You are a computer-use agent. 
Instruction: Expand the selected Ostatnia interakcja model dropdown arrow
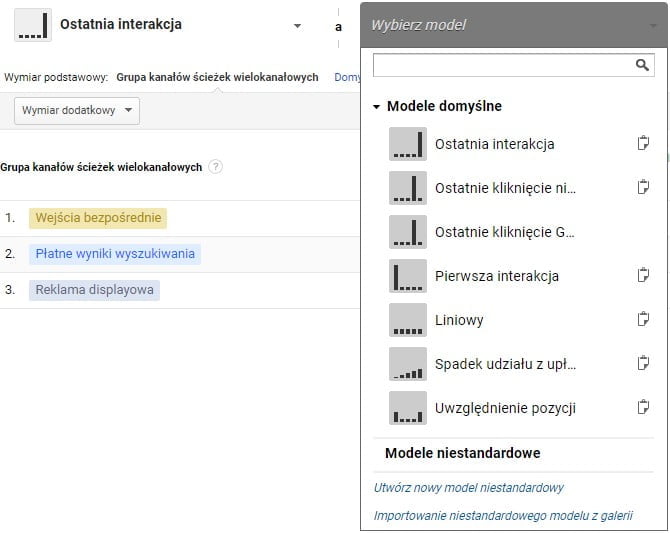[297, 26]
